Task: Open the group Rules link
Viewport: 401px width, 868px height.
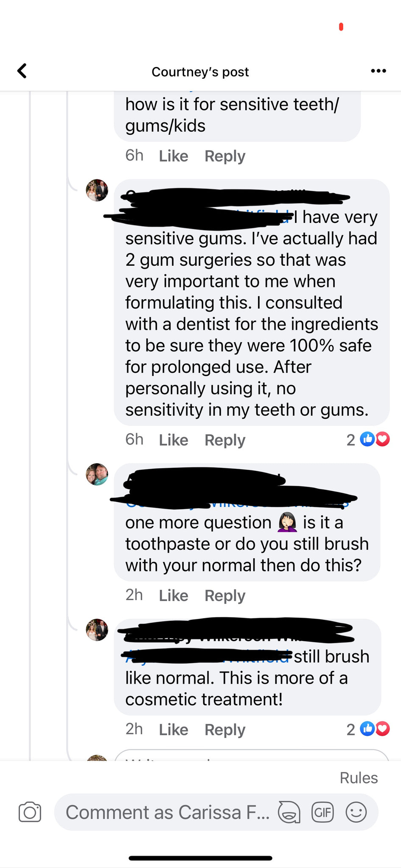Action: point(359,778)
